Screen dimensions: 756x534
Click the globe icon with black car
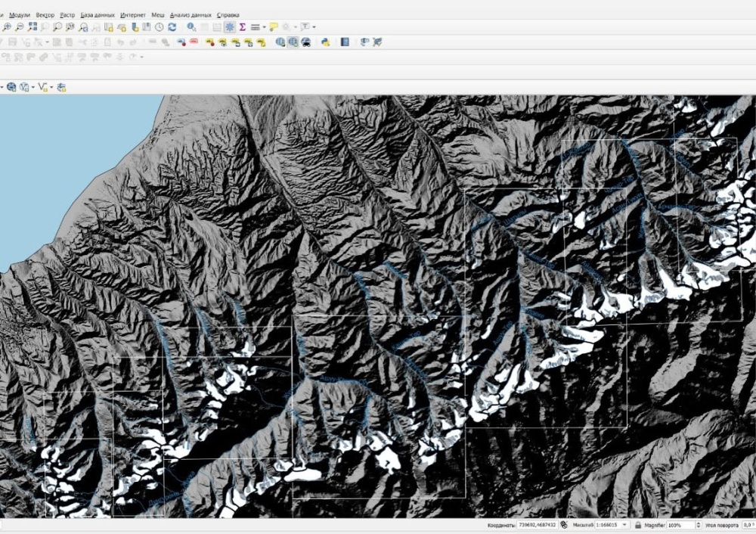coord(305,42)
